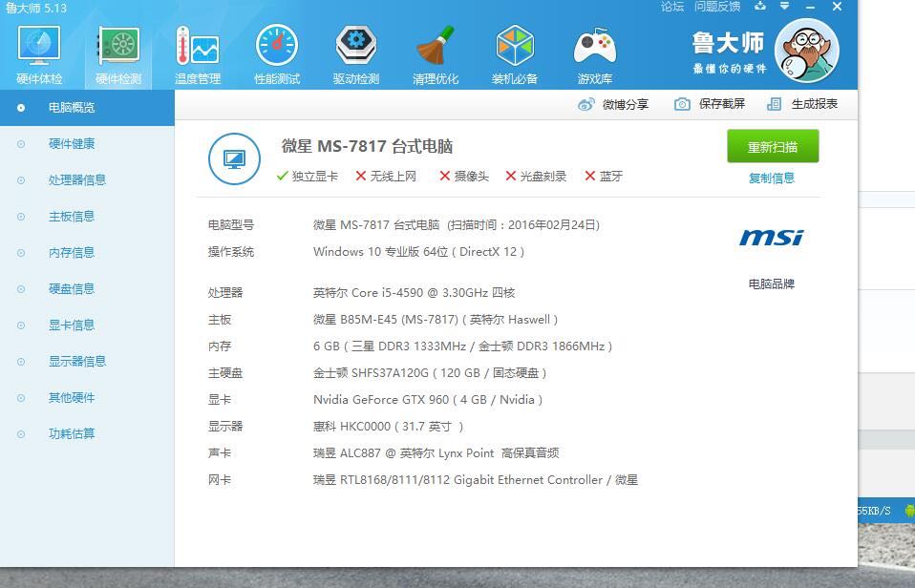Click the 电脑品牌 label under logo
This screenshot has height=588, width=915.
point(772,284)
